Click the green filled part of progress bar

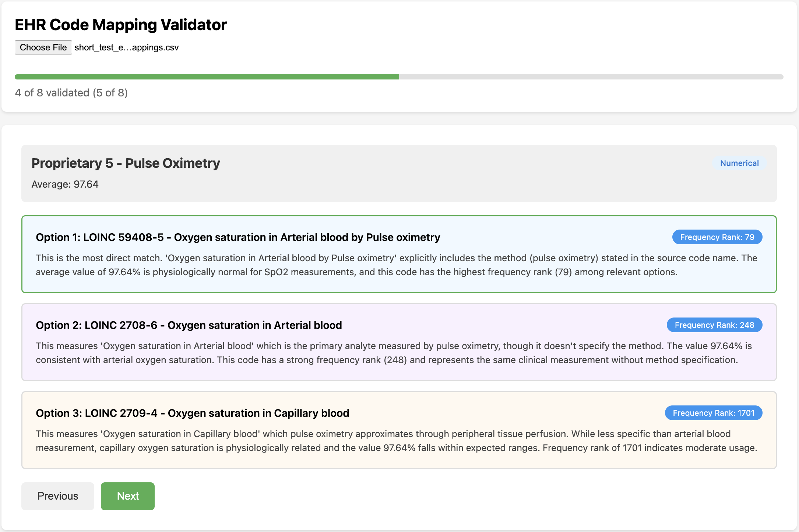pyautogui.click(x=207, y=77)
